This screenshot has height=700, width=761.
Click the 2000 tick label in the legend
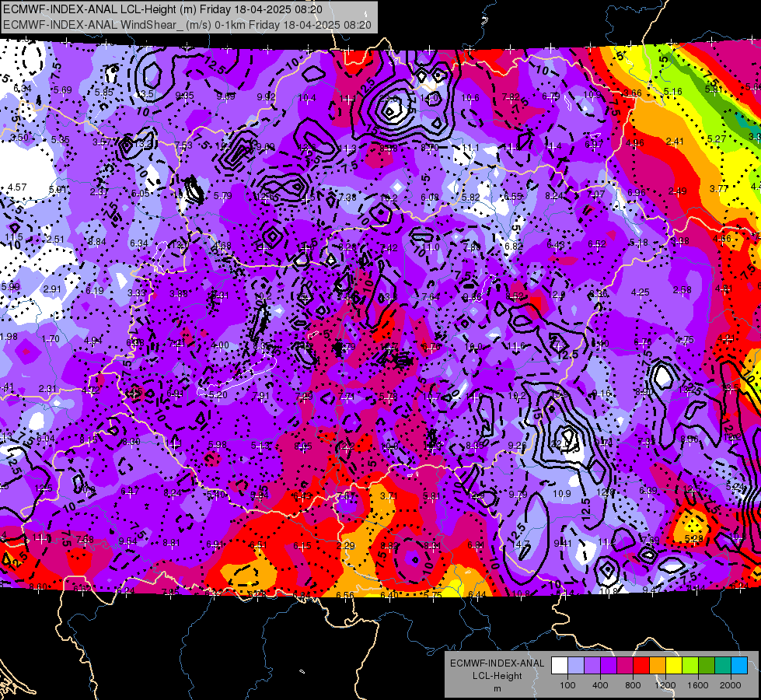tap(731, 685)
